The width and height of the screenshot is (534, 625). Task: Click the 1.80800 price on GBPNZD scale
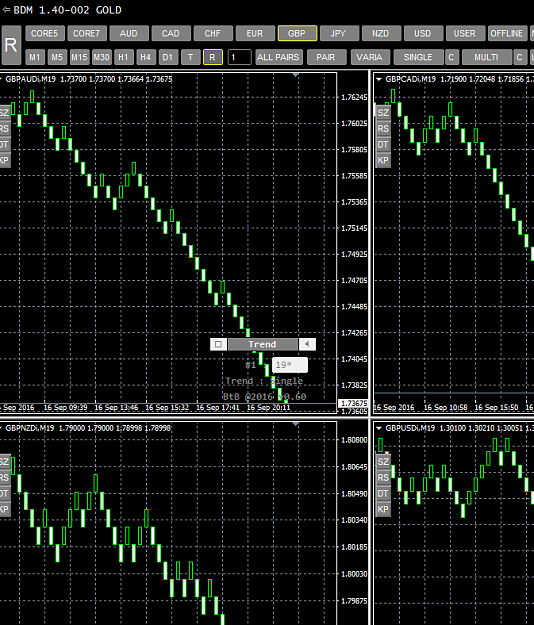354,440
